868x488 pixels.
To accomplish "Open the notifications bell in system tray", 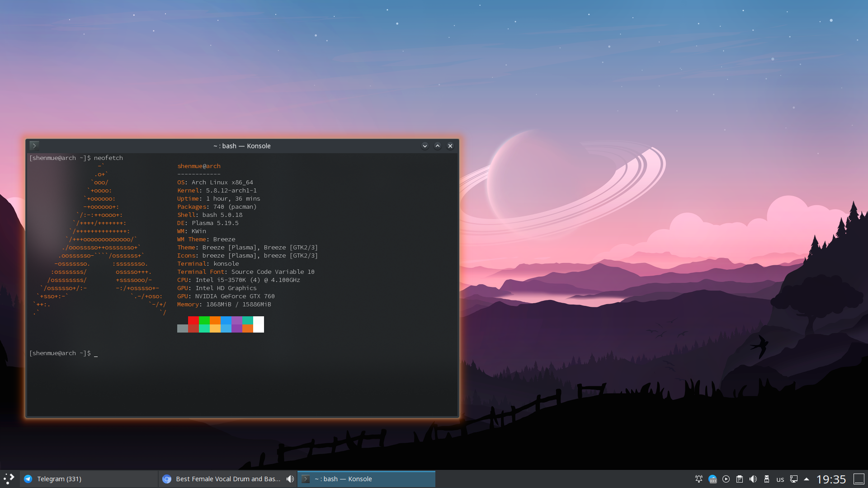I will [699, 479].
